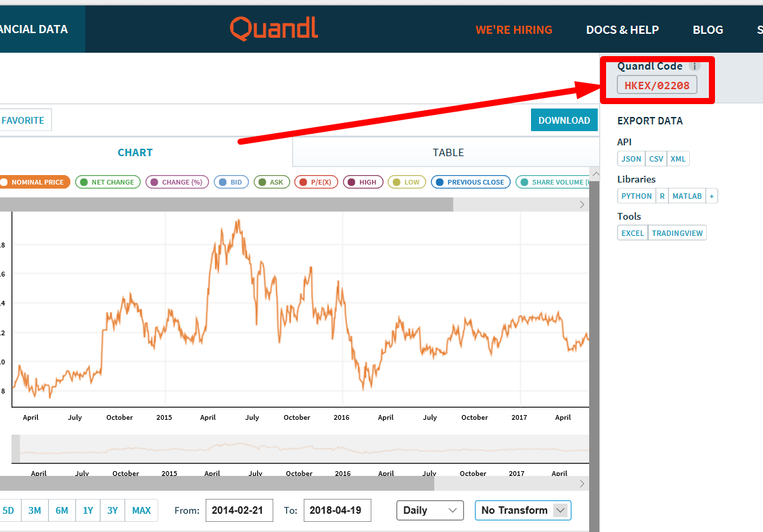
Task: Select the 5D time range
Action: tap(9, 510)
